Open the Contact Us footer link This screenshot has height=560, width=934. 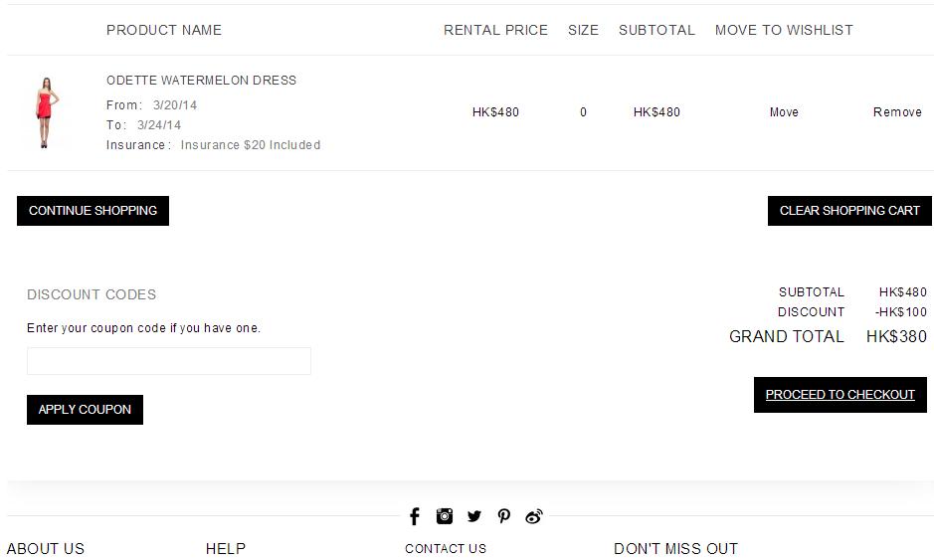[446, 549]
